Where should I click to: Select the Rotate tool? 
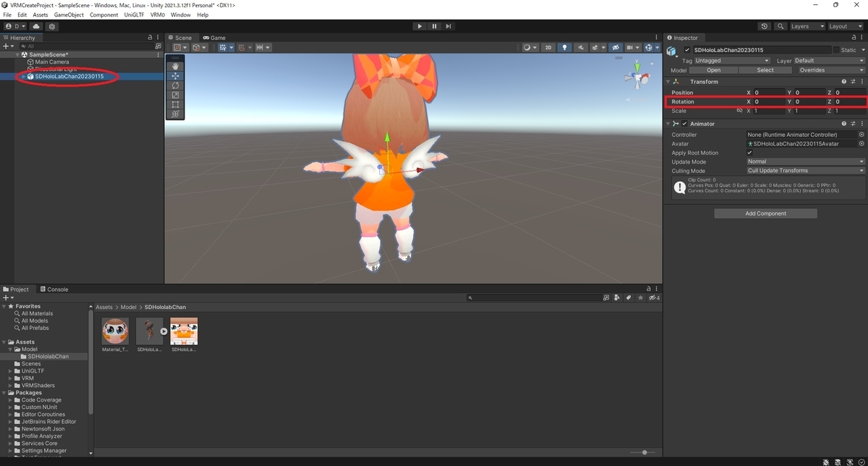click(x=175, y=85)
